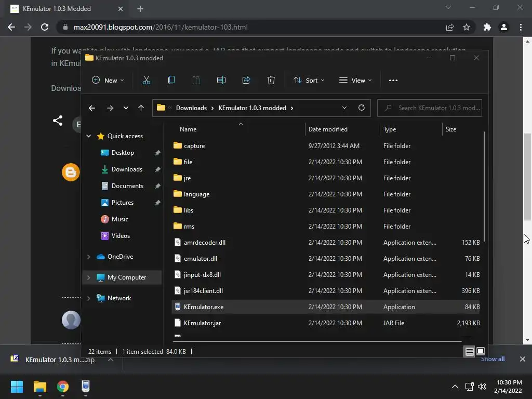Image resolution: width=532 pixels, height=399 pixels.
Task: Select Videos in the navigation pane
Action: [121, 236]
